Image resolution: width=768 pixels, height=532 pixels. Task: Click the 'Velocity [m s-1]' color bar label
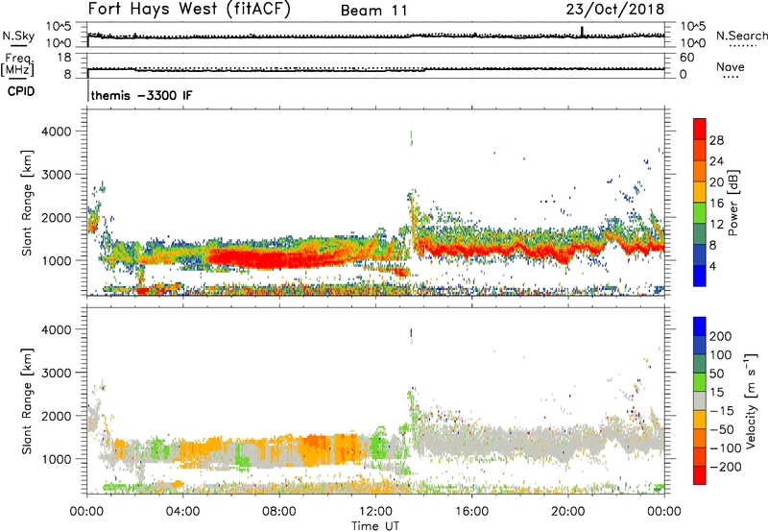pos(750,401)
